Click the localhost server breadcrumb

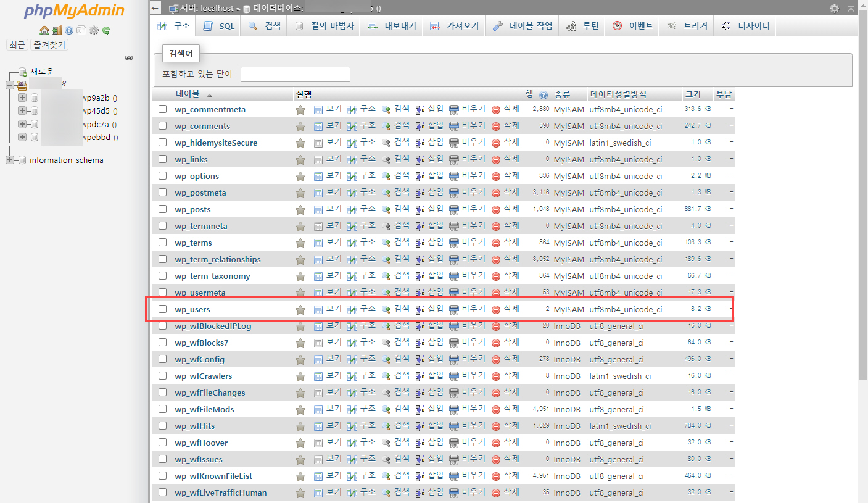tap(207, 9)
